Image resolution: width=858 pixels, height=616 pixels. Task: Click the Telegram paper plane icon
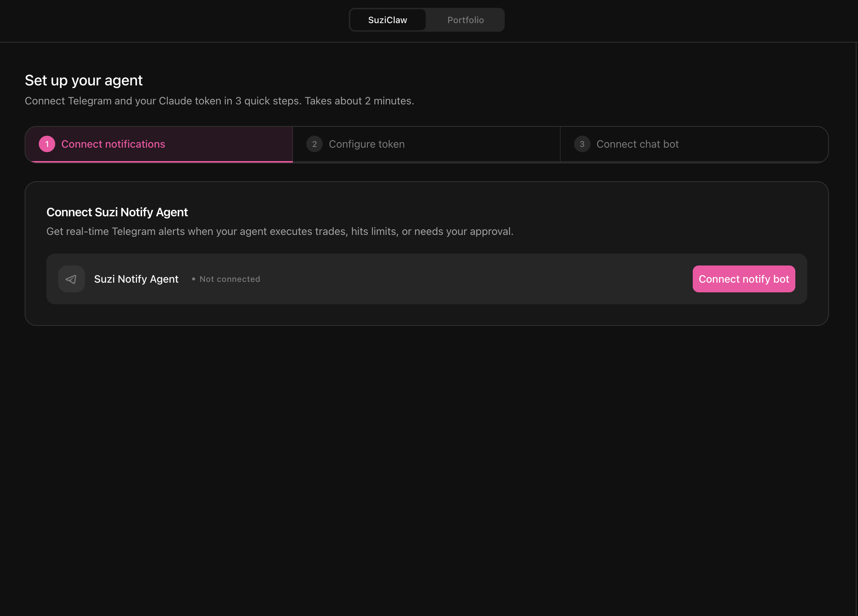pos(71,279)
